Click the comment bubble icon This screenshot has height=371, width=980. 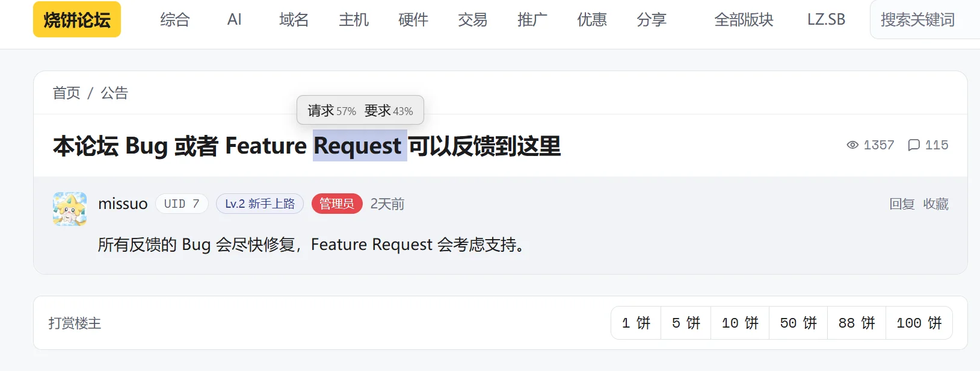coord(914,145)
